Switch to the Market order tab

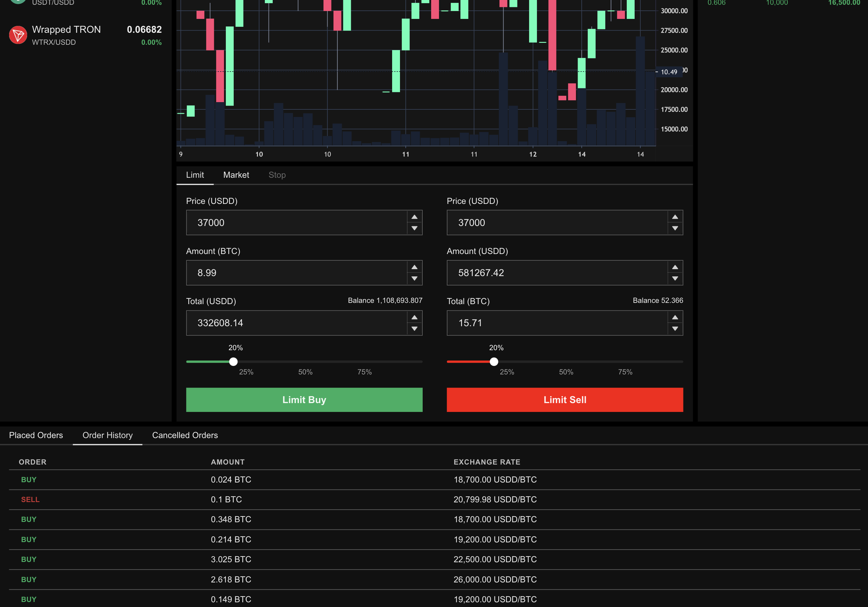pyautogui.click(x=236, y=175)
